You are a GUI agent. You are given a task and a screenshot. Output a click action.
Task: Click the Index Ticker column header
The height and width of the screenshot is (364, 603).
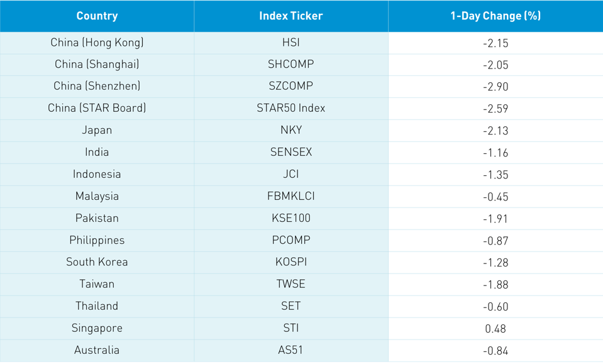[x=291, y=16]
